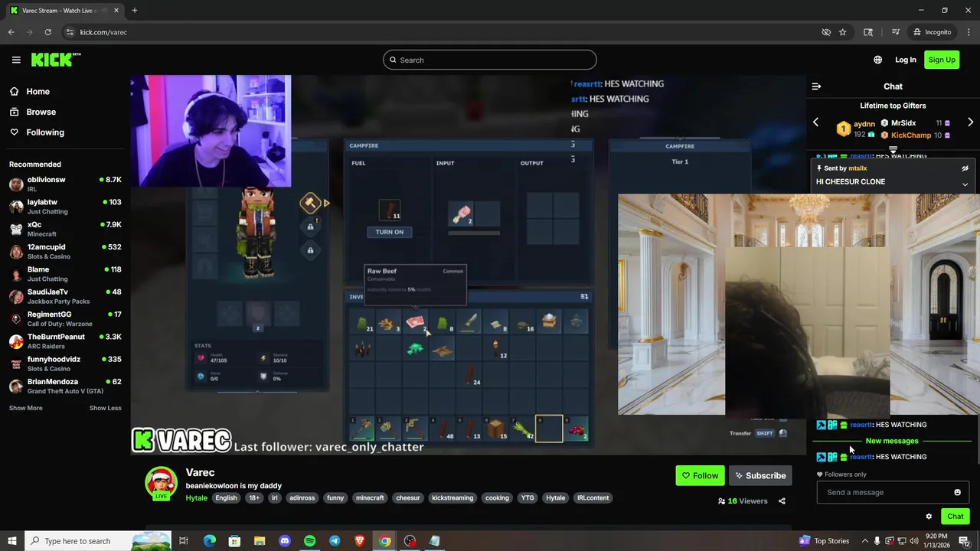Click Show Less channels
This screenshot has height=551, width=980.
coord(105,408)
